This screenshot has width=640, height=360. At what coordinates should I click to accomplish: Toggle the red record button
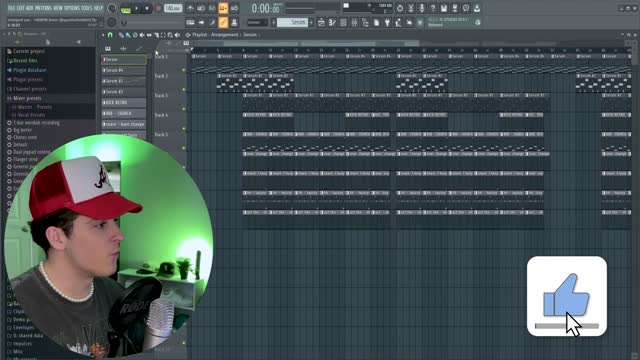pos(158,9)
